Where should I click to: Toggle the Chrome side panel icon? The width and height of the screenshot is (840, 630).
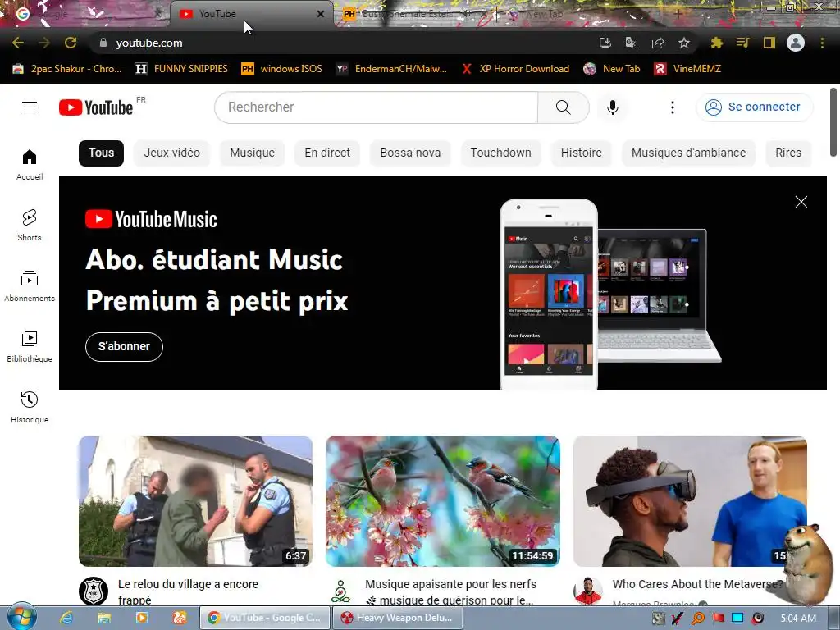point(769,43)
